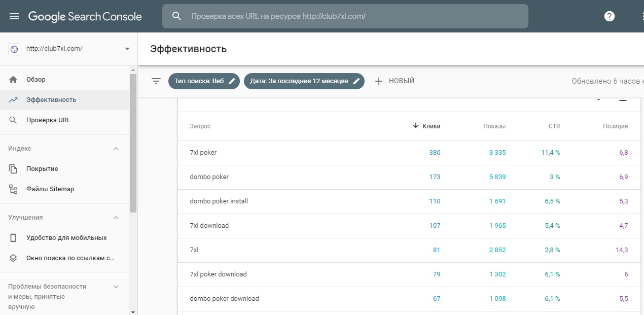This screenshot has width=644, height=315.
Task: Click the filter list icon
Action: [156, 81]
